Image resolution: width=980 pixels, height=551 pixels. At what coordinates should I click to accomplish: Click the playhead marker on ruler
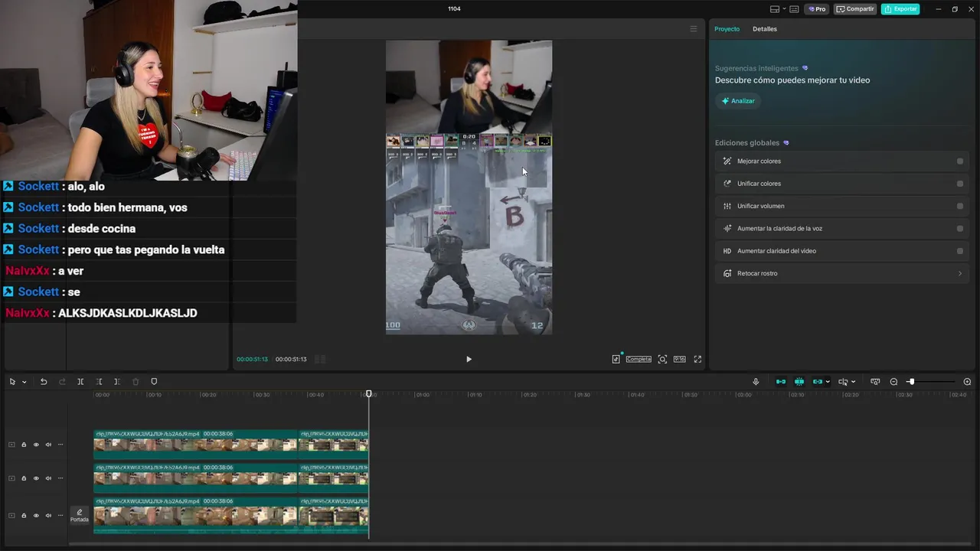[368, 393]
